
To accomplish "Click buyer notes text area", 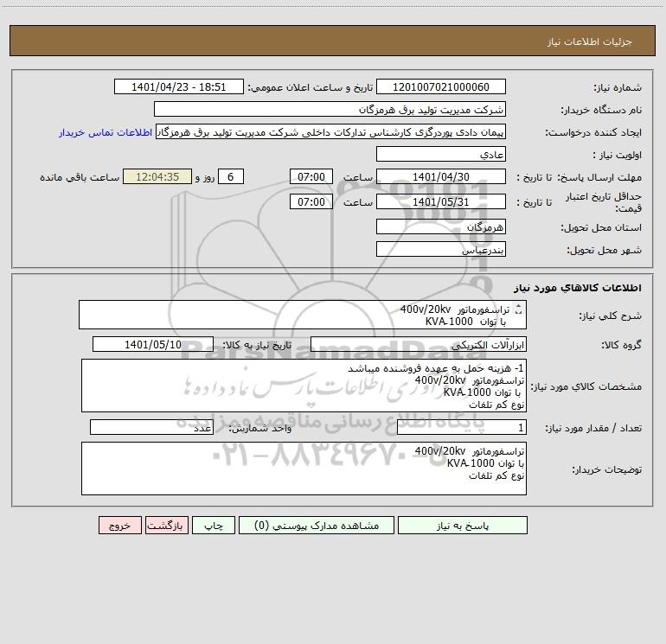I will pyautogui.click(x=304, y=469).
